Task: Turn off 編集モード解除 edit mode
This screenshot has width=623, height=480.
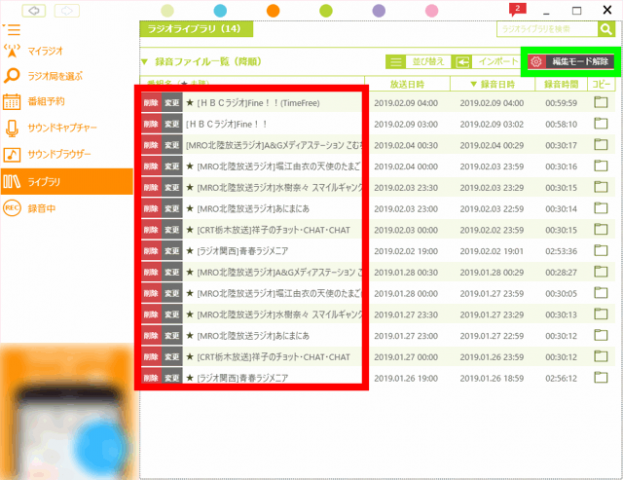Action: (570, 62)
